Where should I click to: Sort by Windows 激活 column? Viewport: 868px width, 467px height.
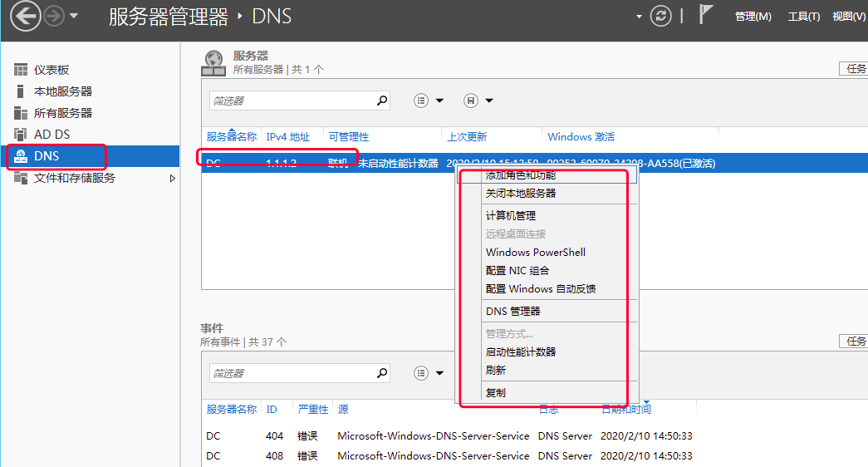pos(581,137)
